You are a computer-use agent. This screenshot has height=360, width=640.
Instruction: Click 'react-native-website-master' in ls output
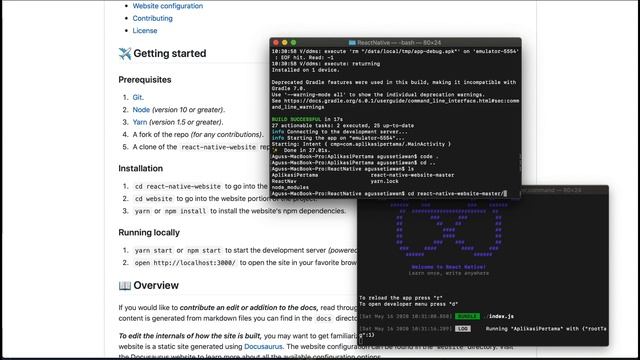tap(412, 175)
